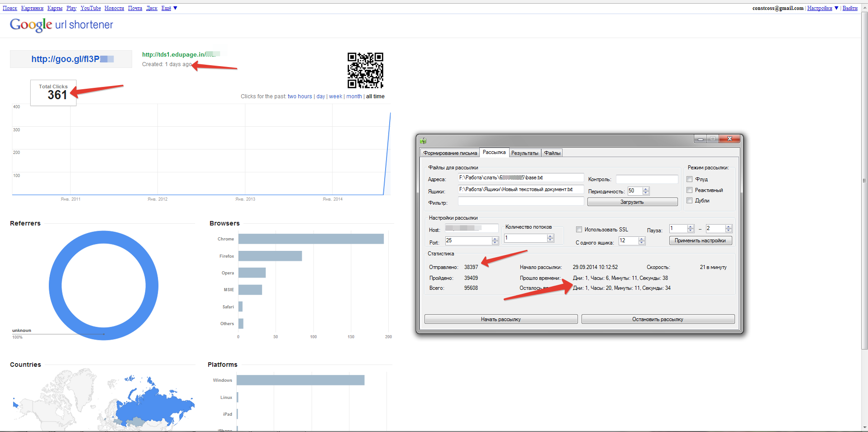Click the Всего value 95608

click(471, 288)
